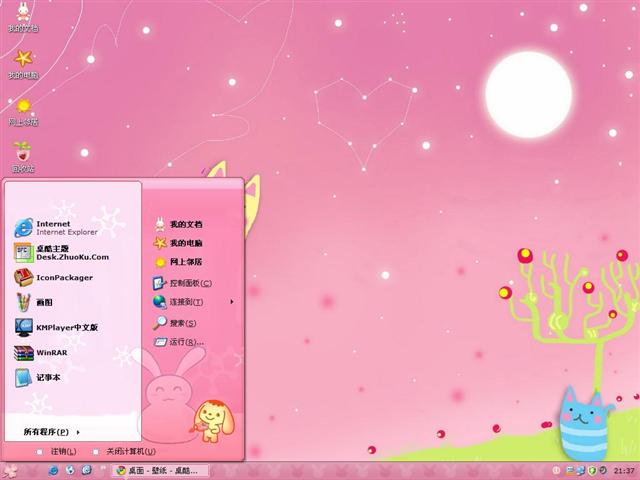Launch Internet Explorer from the start menu

point(56,227)
